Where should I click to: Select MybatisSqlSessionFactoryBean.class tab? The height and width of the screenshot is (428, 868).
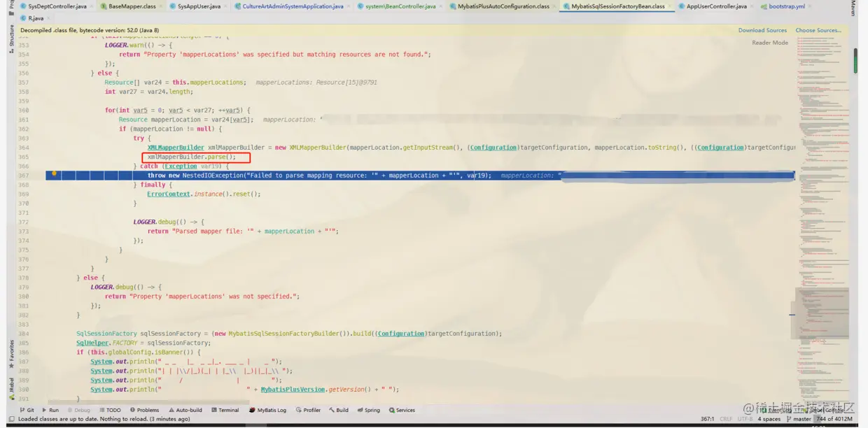(x=618, y=6)
